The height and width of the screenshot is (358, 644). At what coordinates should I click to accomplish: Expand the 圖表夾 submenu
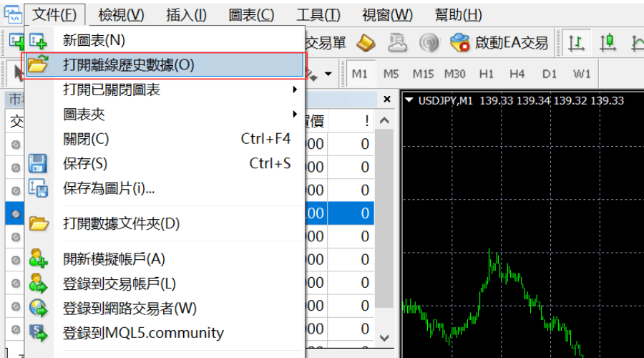(165, 115)
